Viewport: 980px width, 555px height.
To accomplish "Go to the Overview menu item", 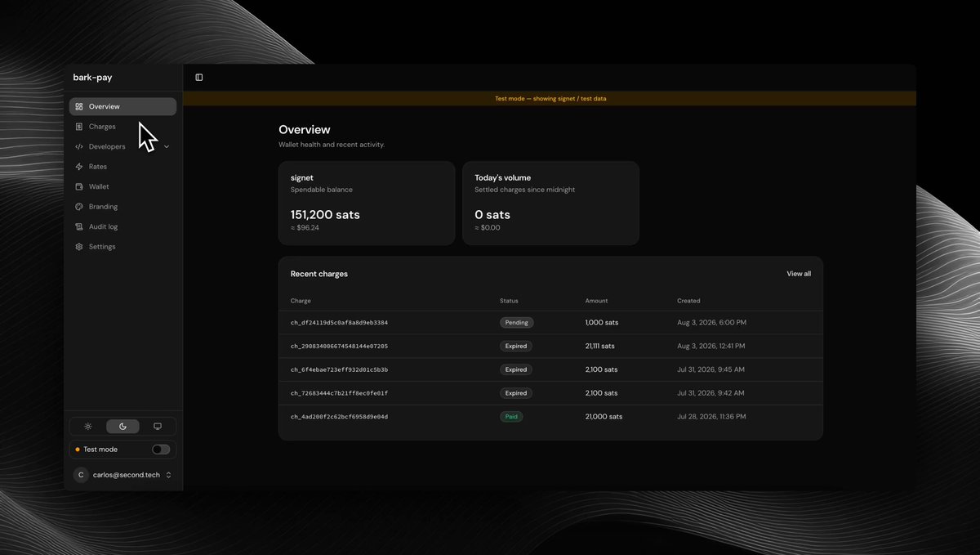I will coord(122,106).
